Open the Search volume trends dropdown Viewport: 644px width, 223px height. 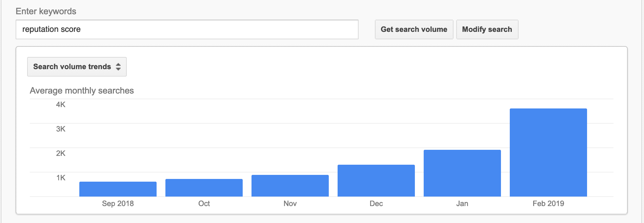[x=77, y=67]
